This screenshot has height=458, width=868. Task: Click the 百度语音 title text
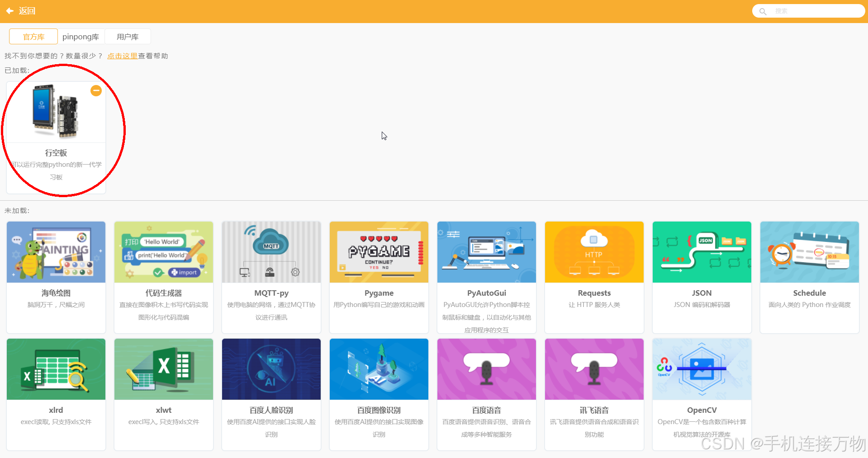click(x=487, y=410)
